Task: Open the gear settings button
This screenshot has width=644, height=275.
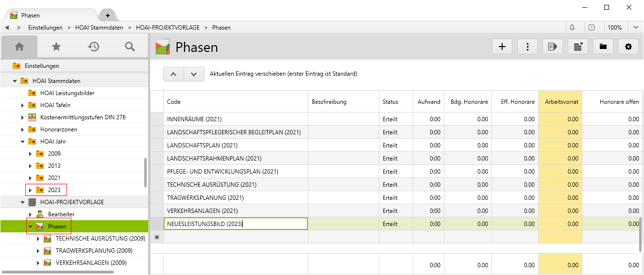Action: pos(628,47)
